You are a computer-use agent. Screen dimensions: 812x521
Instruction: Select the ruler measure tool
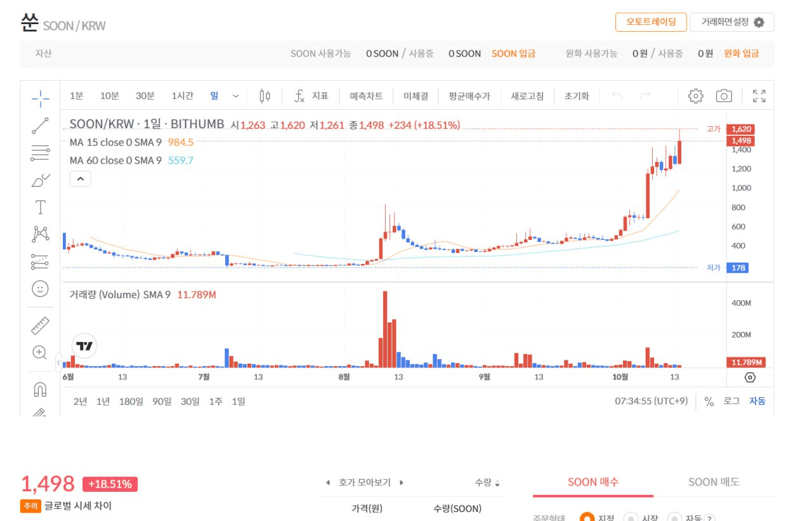(x=40, y=326)
